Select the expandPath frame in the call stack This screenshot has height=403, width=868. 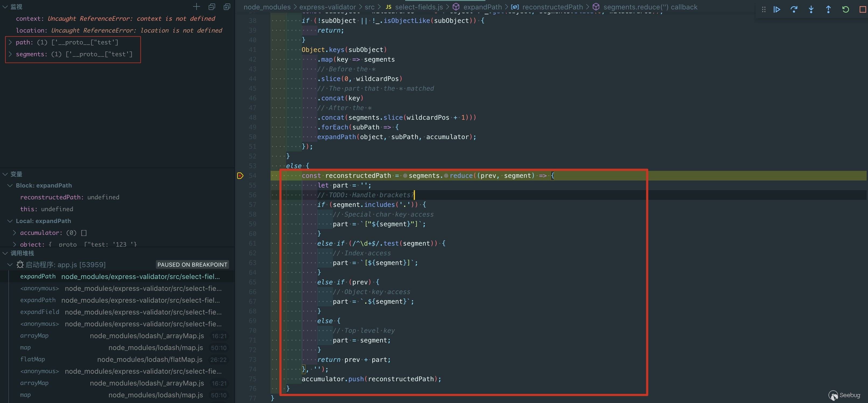[38, 276]
